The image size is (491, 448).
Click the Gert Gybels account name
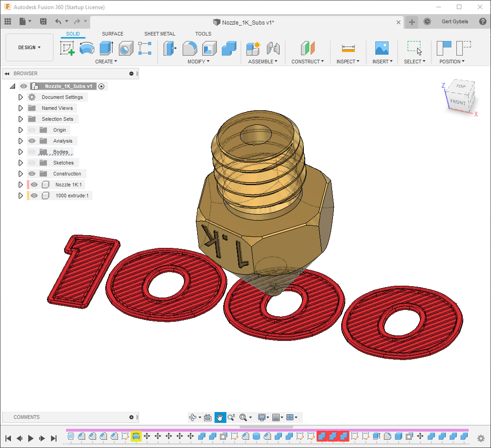pyautogui.click(x=455, y=21)
